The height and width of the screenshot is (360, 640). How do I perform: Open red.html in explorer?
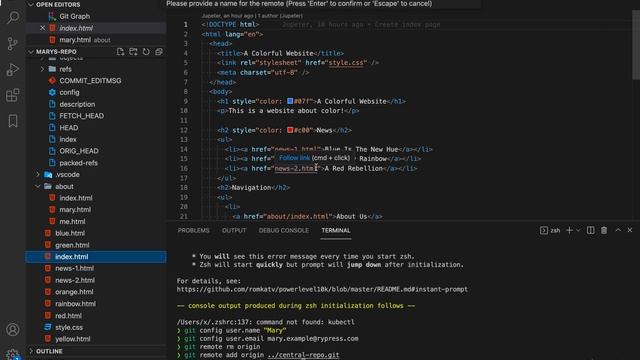pos(68,316)
